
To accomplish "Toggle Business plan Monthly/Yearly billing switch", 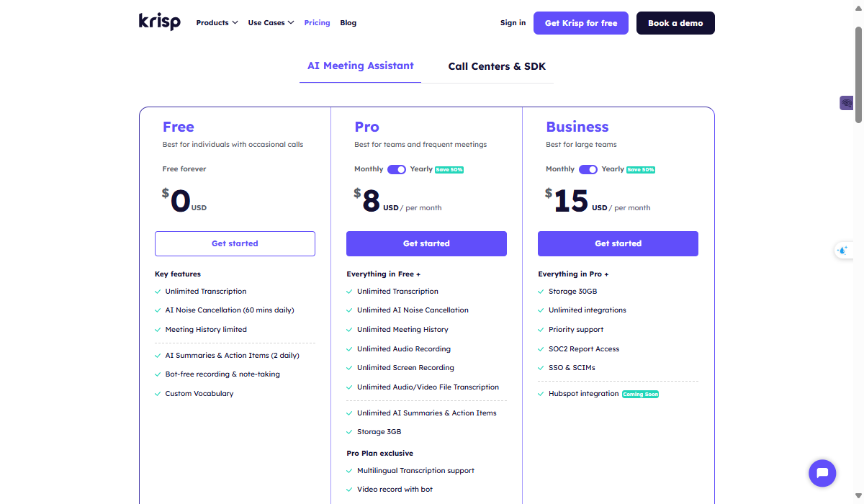I will 588,169.
